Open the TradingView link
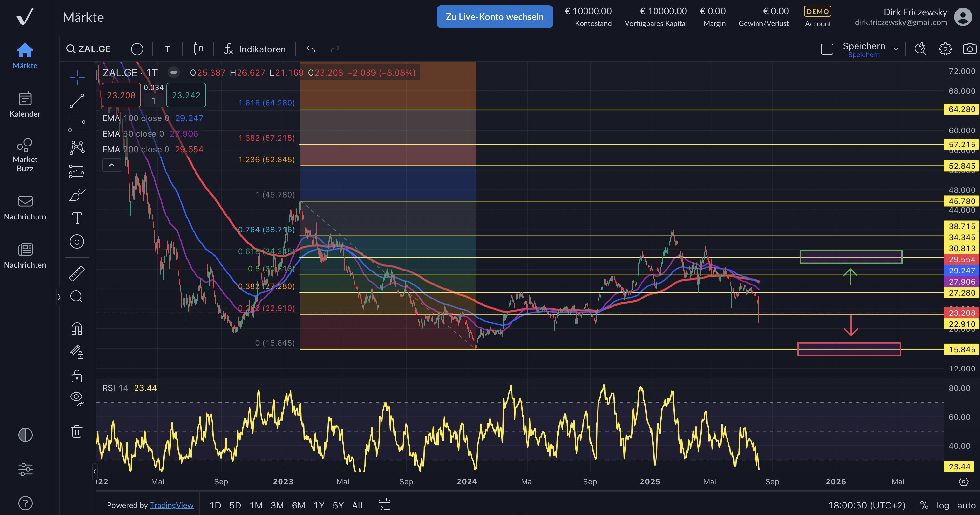980x515 pixels. tap(171, 505)
